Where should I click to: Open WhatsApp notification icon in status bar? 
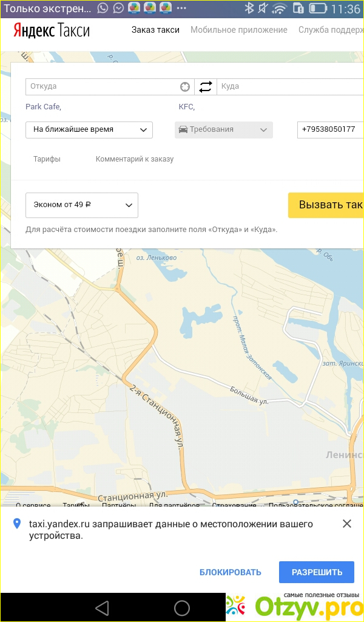(x=103, y=8)
